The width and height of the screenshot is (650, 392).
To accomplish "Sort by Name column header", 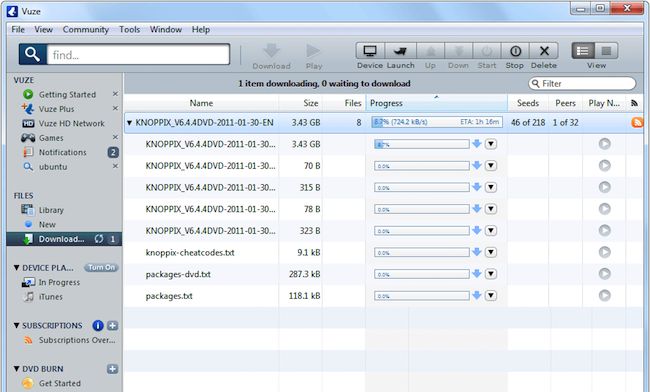I will coord(201,103).
